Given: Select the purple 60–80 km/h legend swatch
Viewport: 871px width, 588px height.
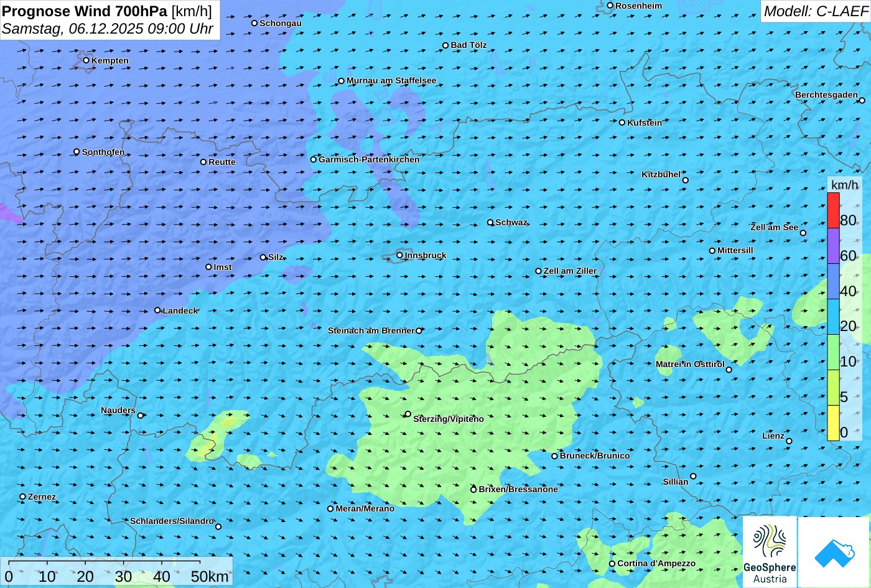Looking at the screenshot, I should click(833, 246).
